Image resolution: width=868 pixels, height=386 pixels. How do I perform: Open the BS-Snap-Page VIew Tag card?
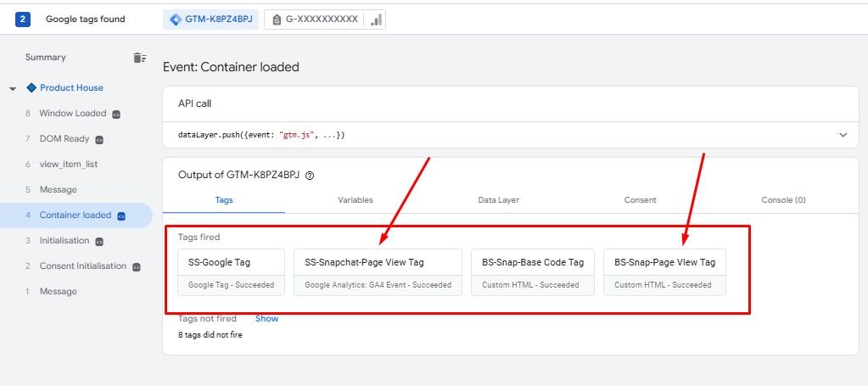click(x=664, y=272)
